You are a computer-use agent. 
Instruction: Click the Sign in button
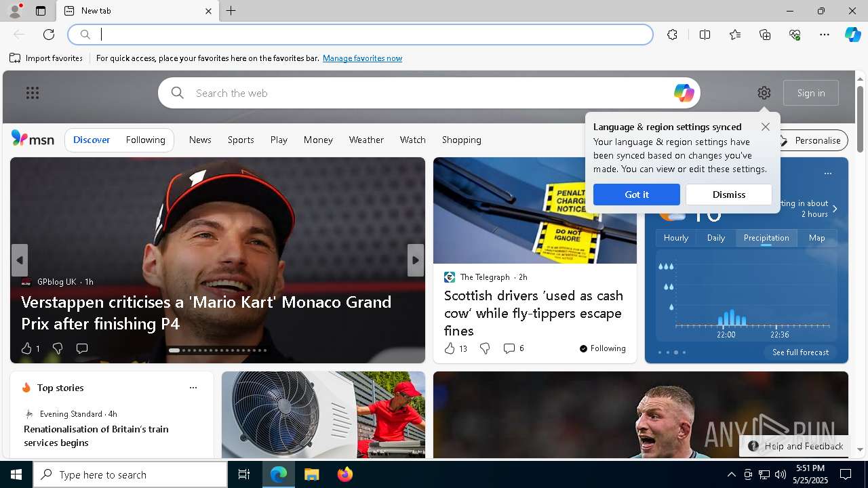point(811,93)
